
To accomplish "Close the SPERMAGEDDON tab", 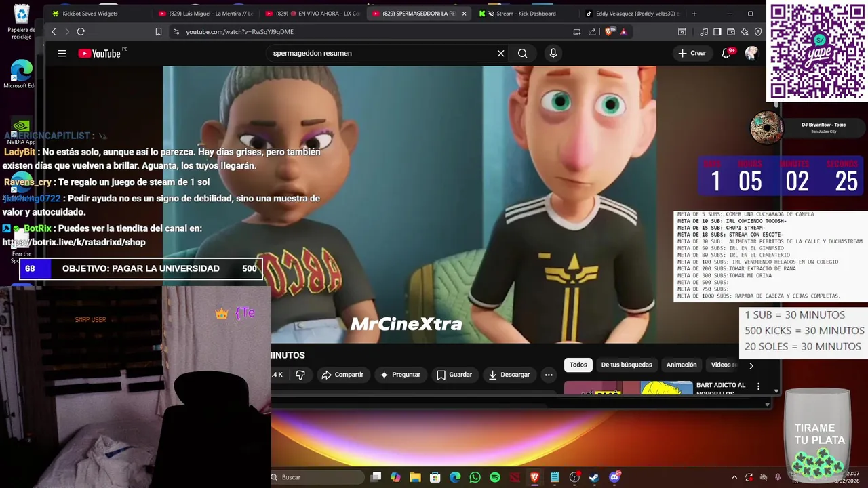I will click(464, 14).
